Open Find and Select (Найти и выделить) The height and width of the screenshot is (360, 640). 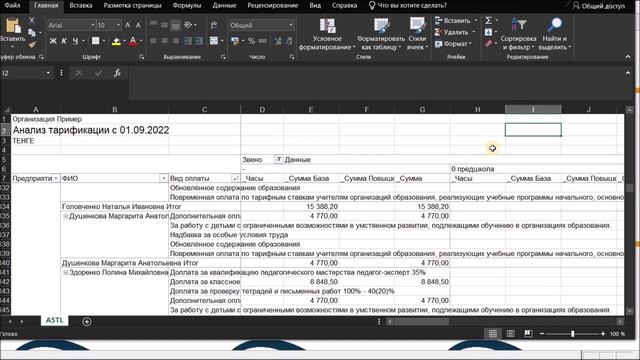click(x=555, y=34)
